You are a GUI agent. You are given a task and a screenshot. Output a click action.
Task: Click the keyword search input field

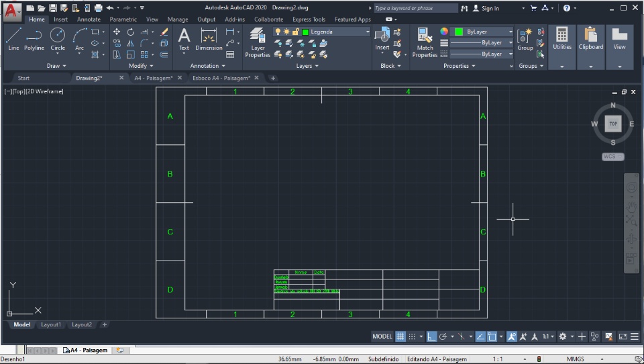(x=415, y=8)
